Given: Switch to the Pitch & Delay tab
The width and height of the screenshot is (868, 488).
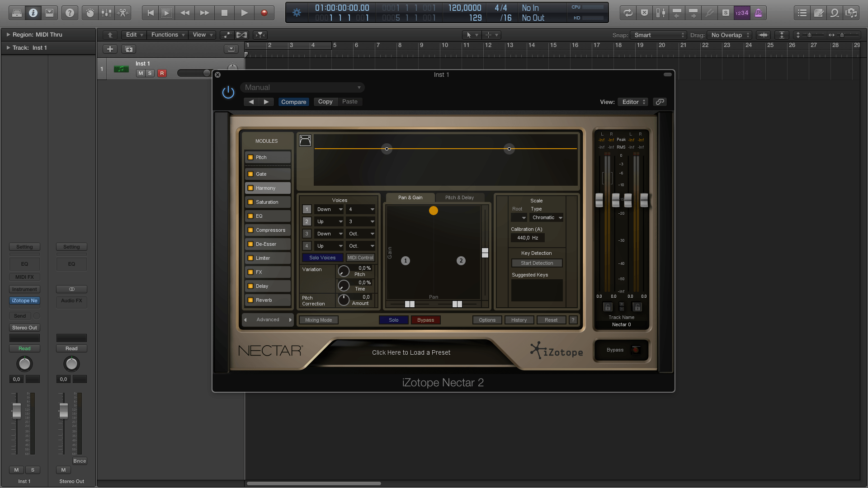Looking at the screenshot, I should [x=460, y=197].
